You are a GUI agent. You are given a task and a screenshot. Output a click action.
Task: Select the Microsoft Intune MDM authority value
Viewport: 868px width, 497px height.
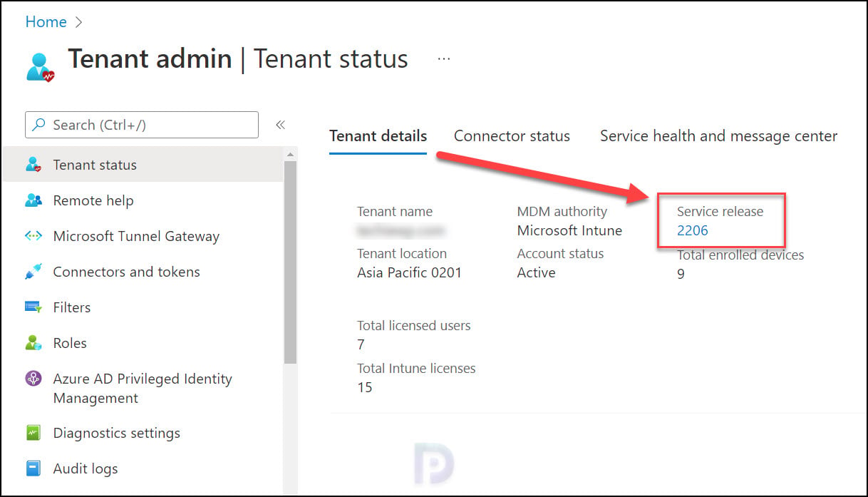point(569,230)
